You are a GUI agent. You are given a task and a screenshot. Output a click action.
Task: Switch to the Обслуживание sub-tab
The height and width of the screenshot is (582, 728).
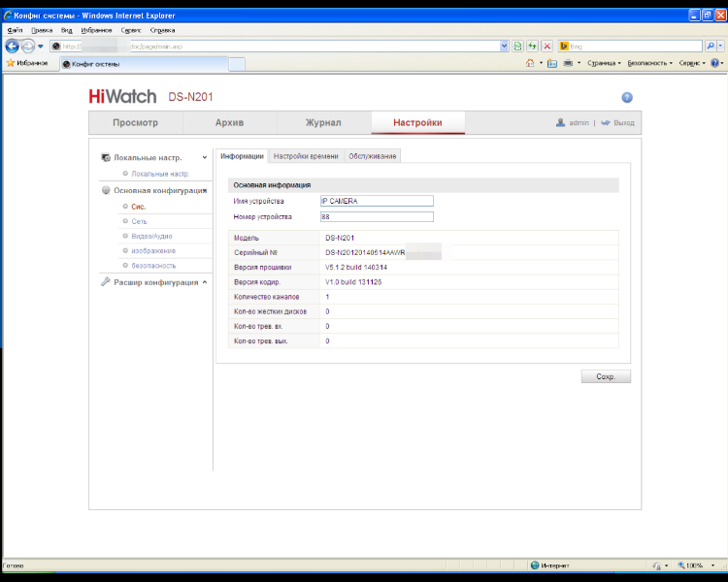[373, 156]
